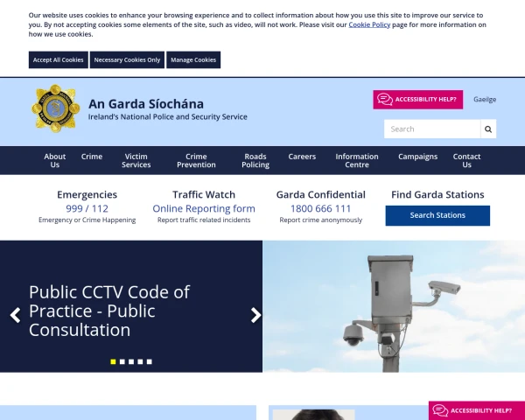The height and width of the screenshot is (420, 525).
Task: Click the search magnifier icon button
Action: coord(488,129)
